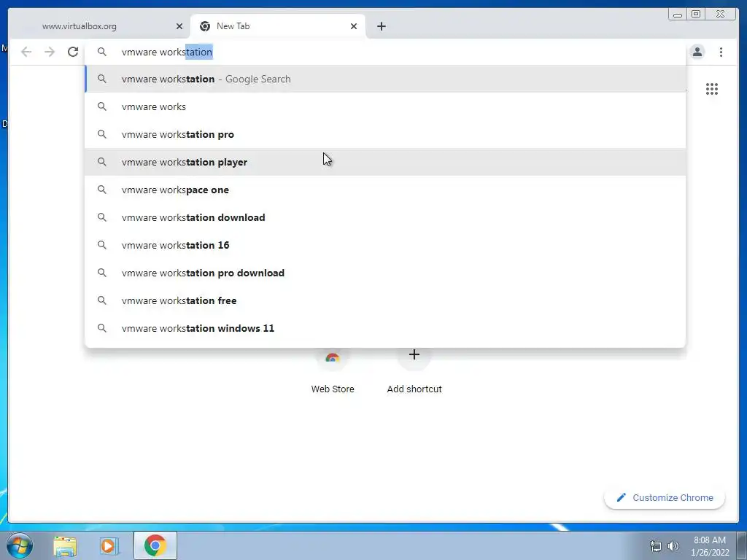Viewport: 747px width, 560px height.
Task: Open Chrome's three-dot menu
Action: tap(721, 52)
